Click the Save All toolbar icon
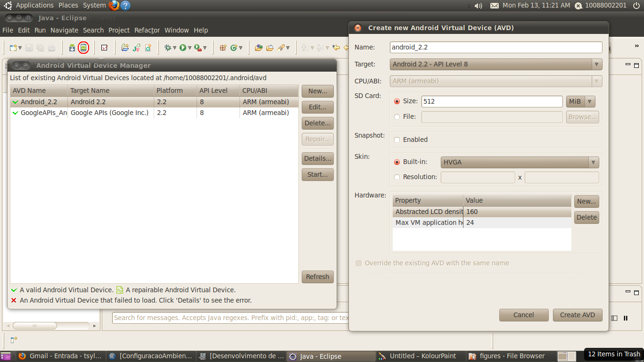The image size is (644, 362). [40, 48]
